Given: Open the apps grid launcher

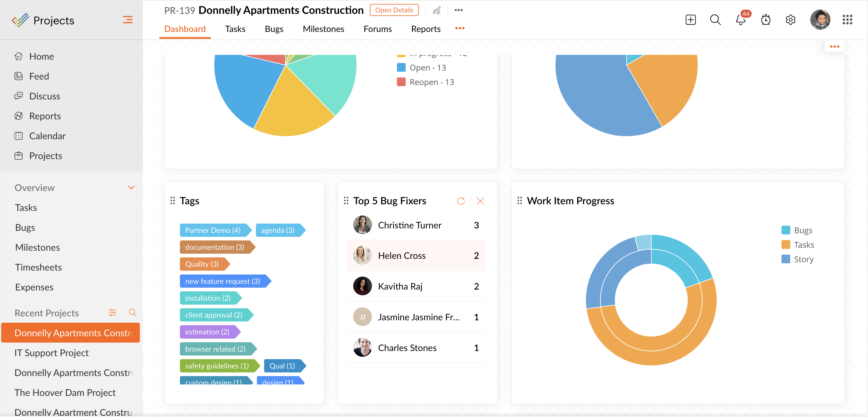Looking at the screenshot, I should click(x=847, y=20).
